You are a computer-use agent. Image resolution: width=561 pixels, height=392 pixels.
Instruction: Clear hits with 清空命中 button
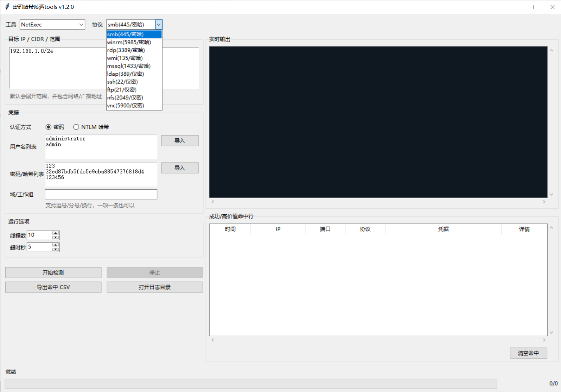pyautogui.click(x=528, y=353)
